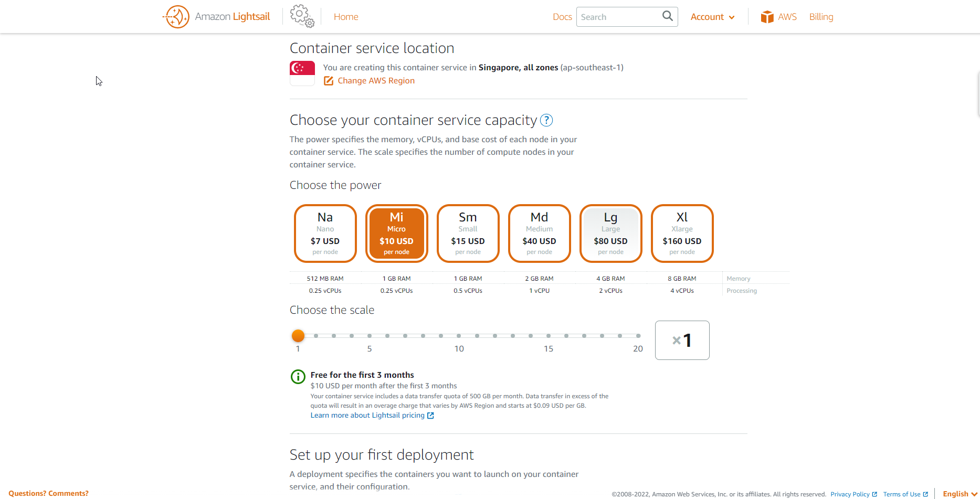Viewport: 980px width, 499px height.
Task: Click the Memory row label
Action: pyautogui.click(x=738, y=279)
